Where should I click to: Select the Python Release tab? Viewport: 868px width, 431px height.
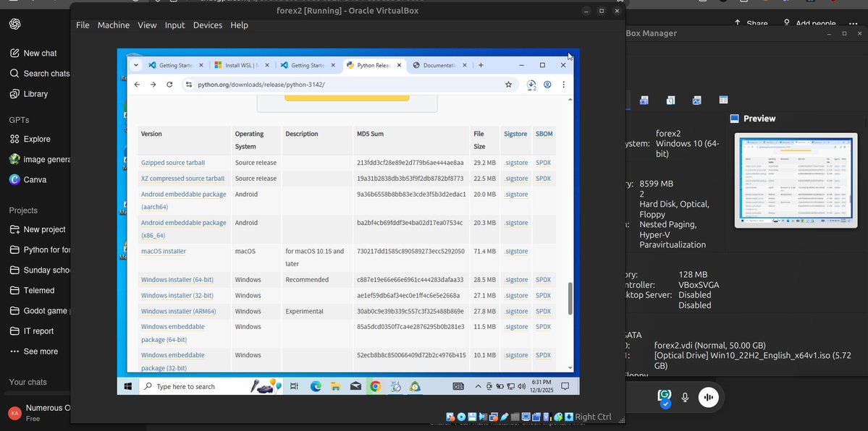tap(374, 65)
